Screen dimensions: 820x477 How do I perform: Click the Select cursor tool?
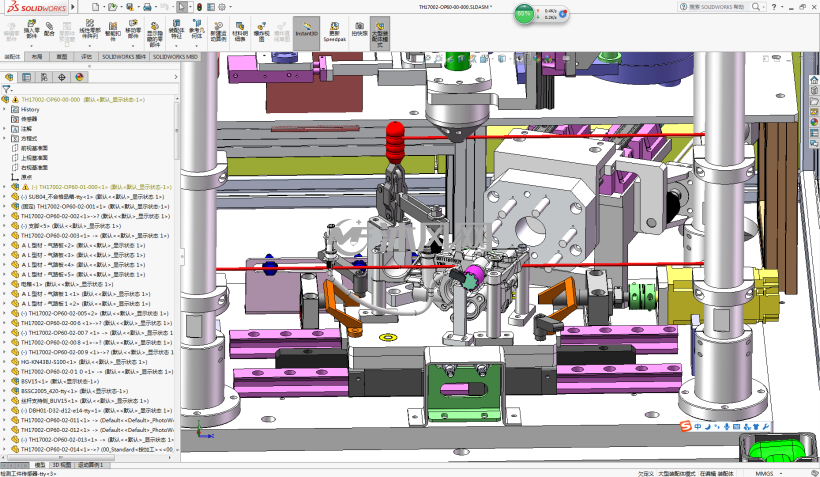(x=181, y=7)
